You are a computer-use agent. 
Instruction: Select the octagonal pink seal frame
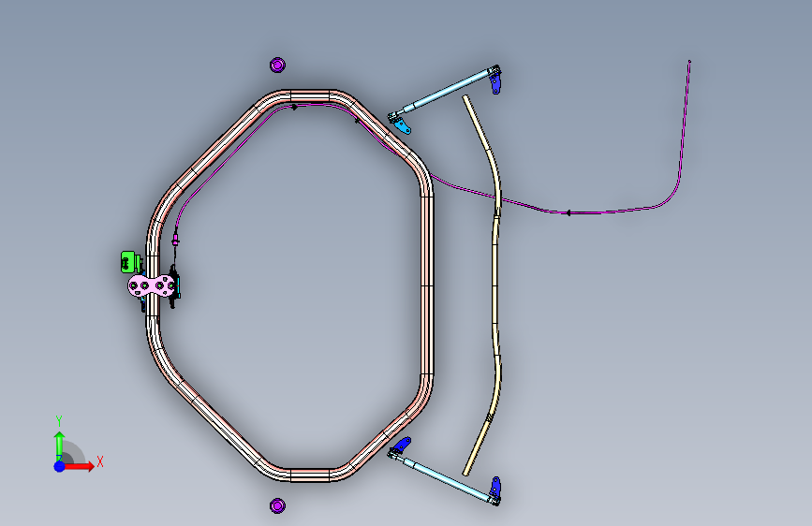click(x=426, y=285)
